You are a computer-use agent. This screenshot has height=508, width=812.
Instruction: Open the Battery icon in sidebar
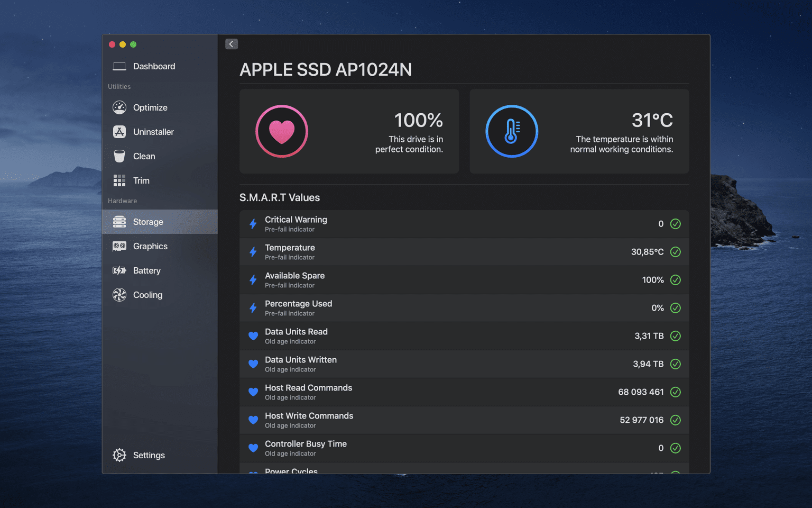coord(119,270)
